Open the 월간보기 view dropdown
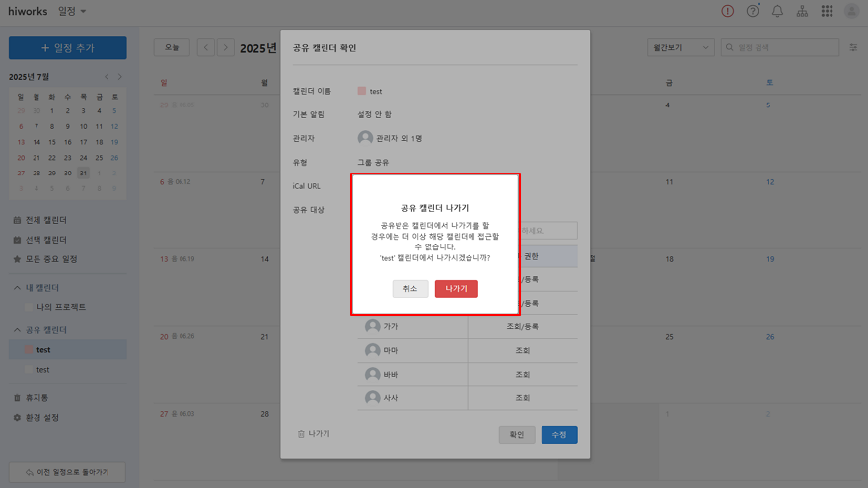The width and height of the screenshot is (868, 488). click(679, 47)
